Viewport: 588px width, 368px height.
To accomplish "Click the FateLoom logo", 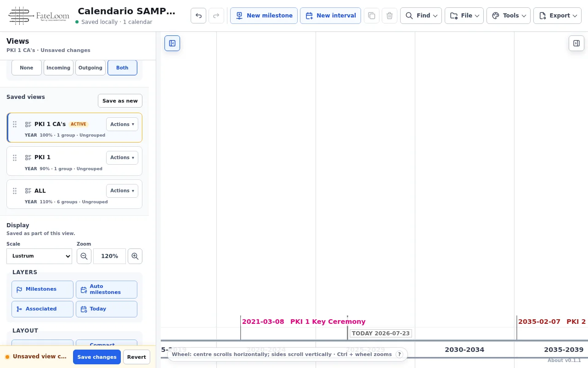I will click(38, 16).
